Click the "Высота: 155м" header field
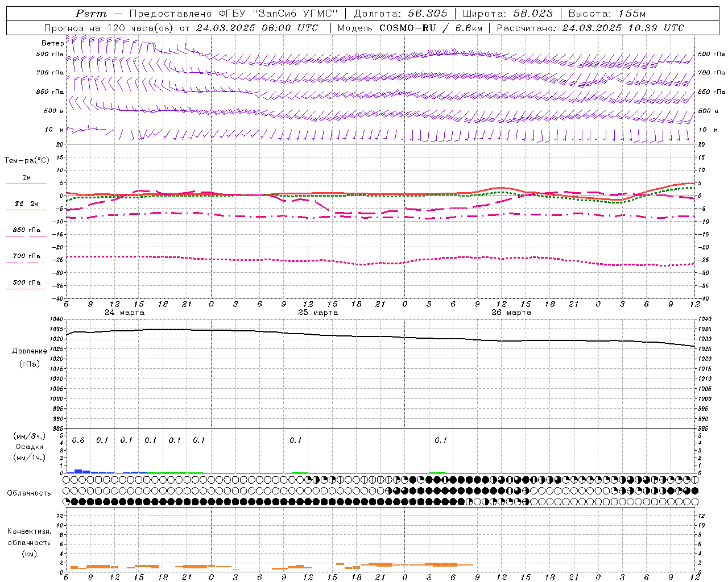Screen dimensions: 728x582 coord(607,14)
